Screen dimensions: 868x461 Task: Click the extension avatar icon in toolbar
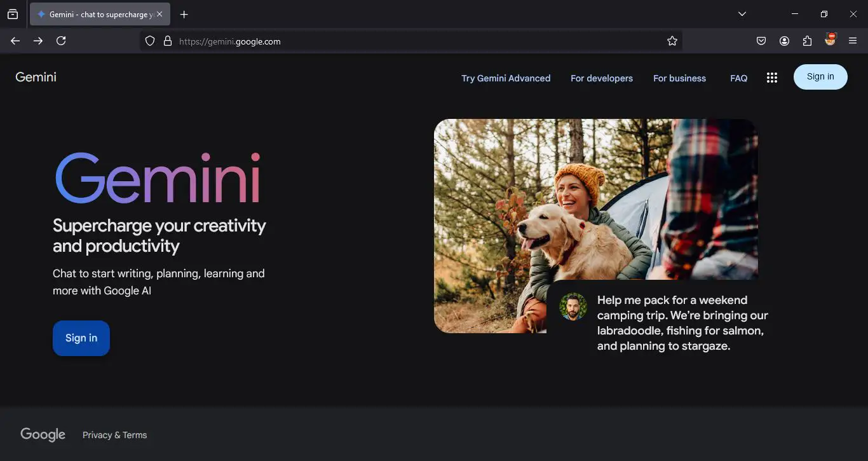click(x=830, y=39)
